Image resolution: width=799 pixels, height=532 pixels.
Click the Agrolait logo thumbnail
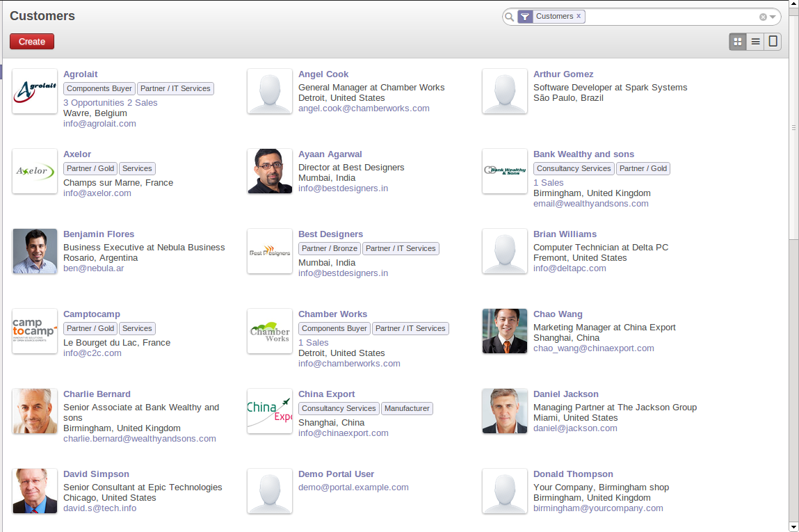[x=35, y=91]
